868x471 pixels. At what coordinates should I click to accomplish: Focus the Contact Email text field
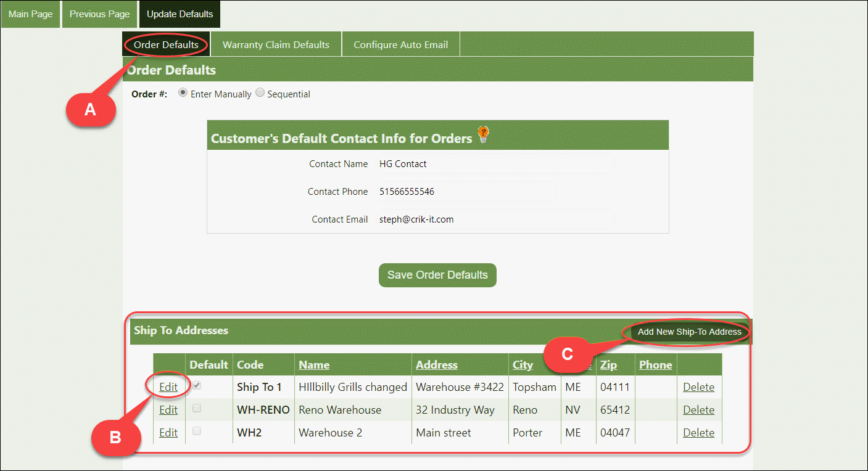pyautogui.click(x=495, y=219)
